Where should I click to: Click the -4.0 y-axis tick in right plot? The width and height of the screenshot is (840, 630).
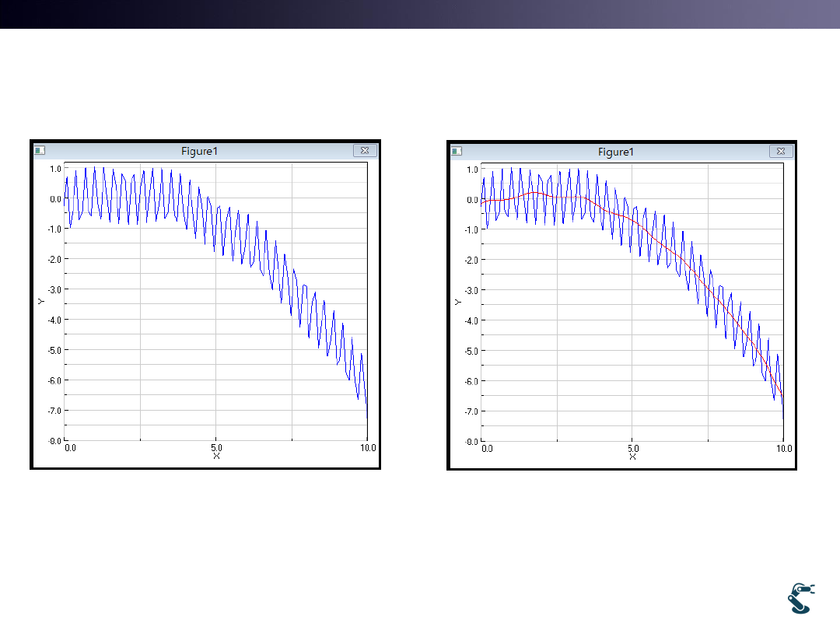472,320
